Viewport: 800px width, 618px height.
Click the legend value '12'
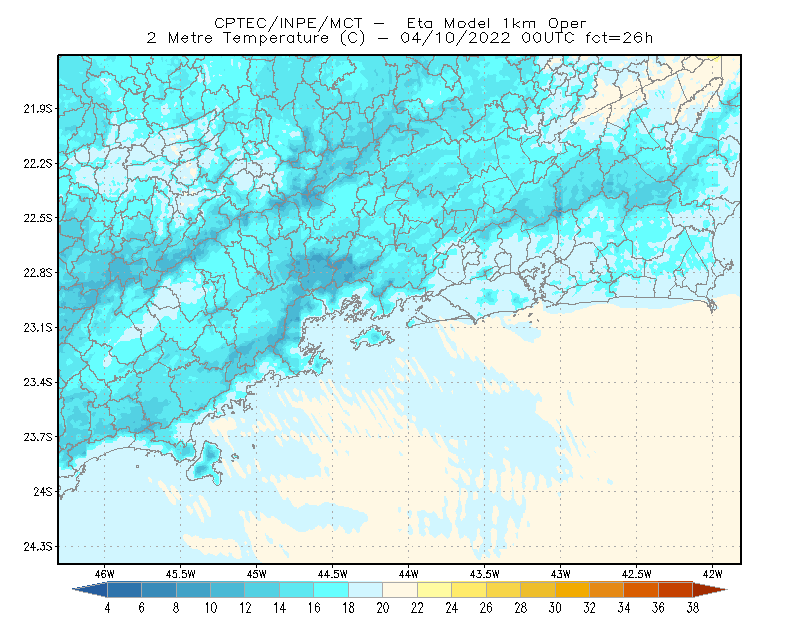[245, 608]
